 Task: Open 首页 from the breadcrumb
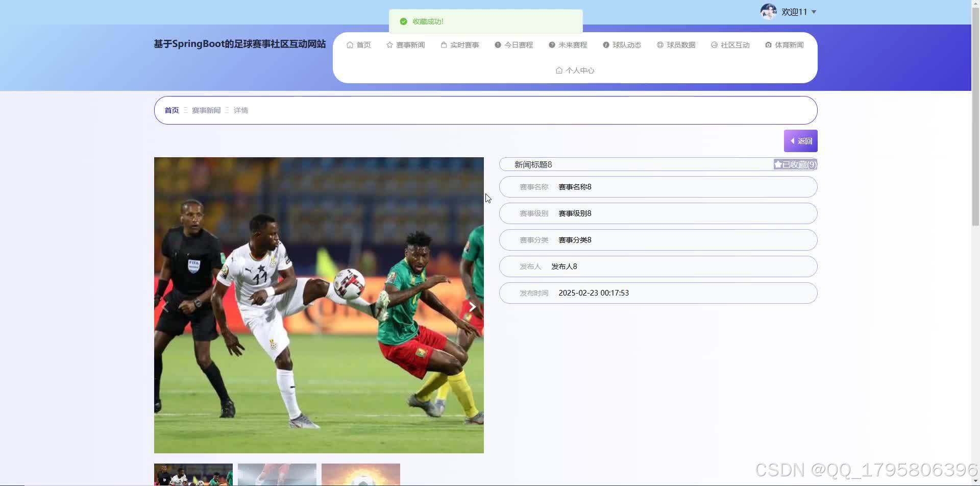coord(171,110)
